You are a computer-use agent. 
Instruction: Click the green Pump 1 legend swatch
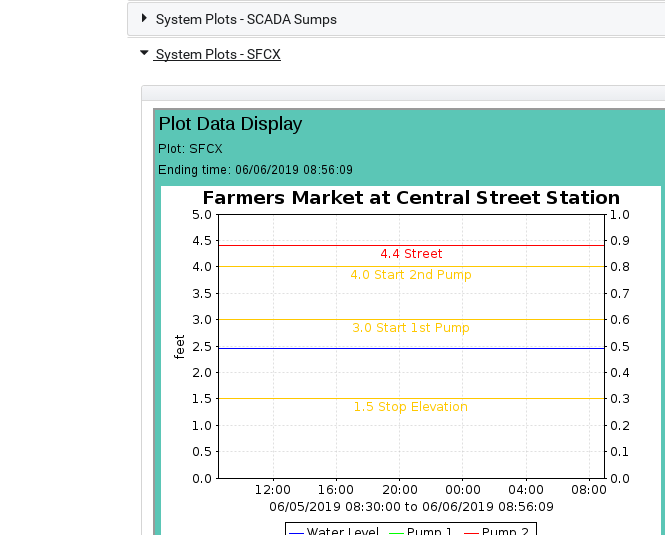pyautogui.click(x=396, y=532)
